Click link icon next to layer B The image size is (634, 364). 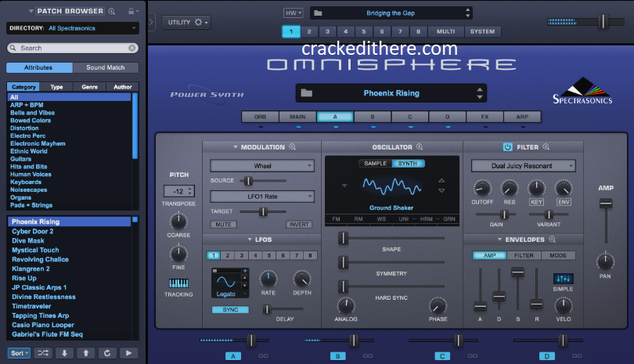tap(368, 356)
